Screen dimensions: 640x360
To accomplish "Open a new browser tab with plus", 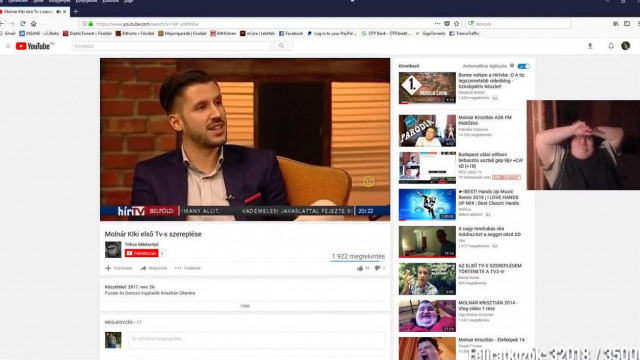I will coord(76,12).
